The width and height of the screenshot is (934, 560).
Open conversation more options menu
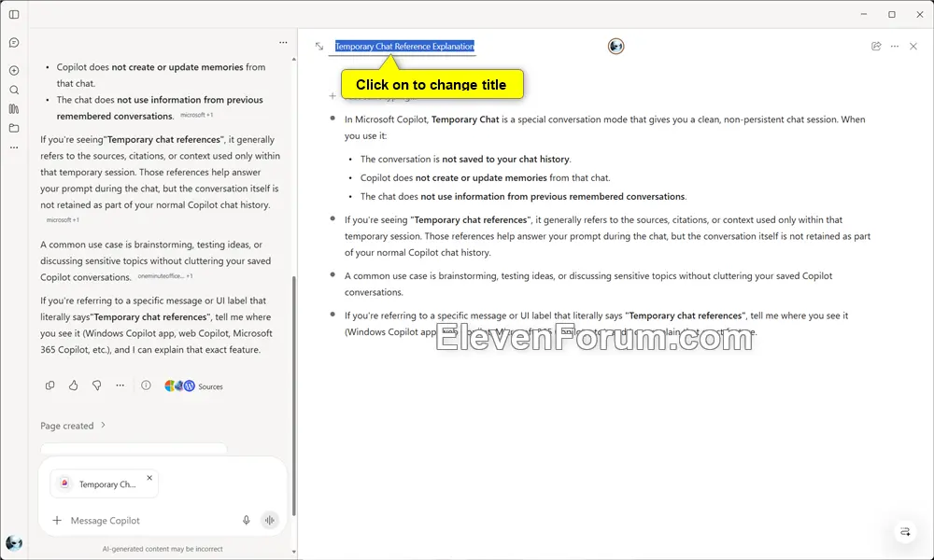tap(283, 42)
